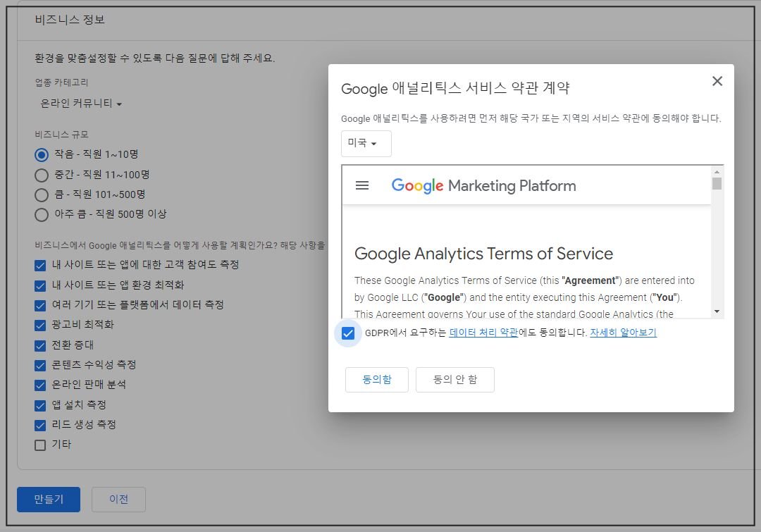The image size is (761, 532).
Task: Open the 자세히 알아보기 link
Action: [x=623, y=333]
